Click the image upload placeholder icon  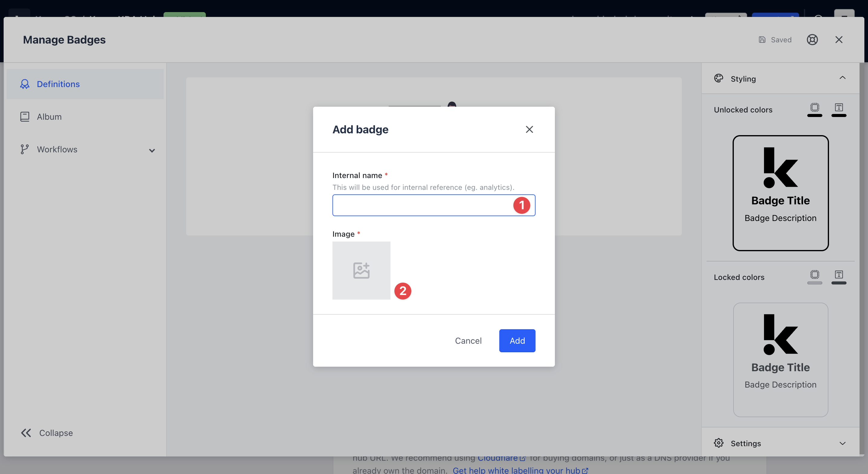(x=361, y=270)
